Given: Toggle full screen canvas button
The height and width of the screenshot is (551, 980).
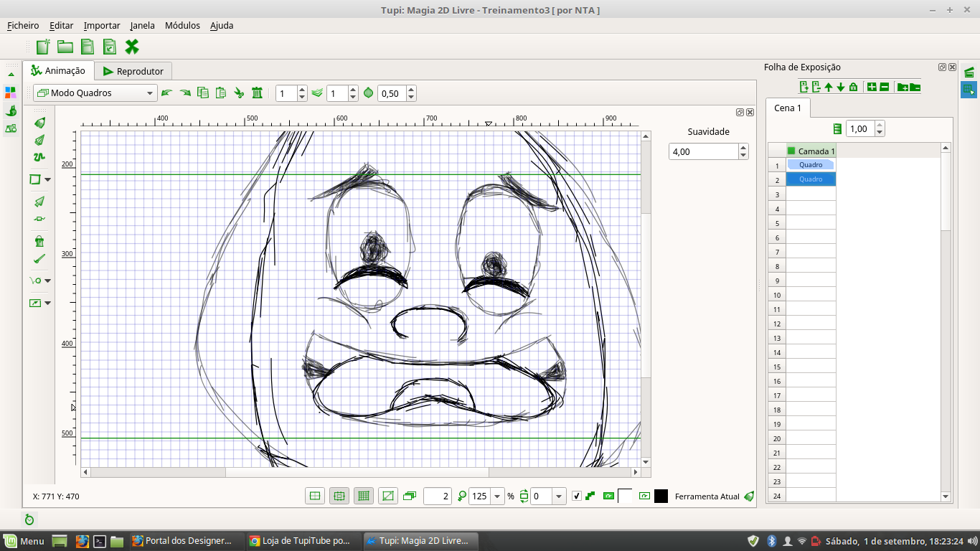Looking at the screenshot, I should (x=315, y=496).
